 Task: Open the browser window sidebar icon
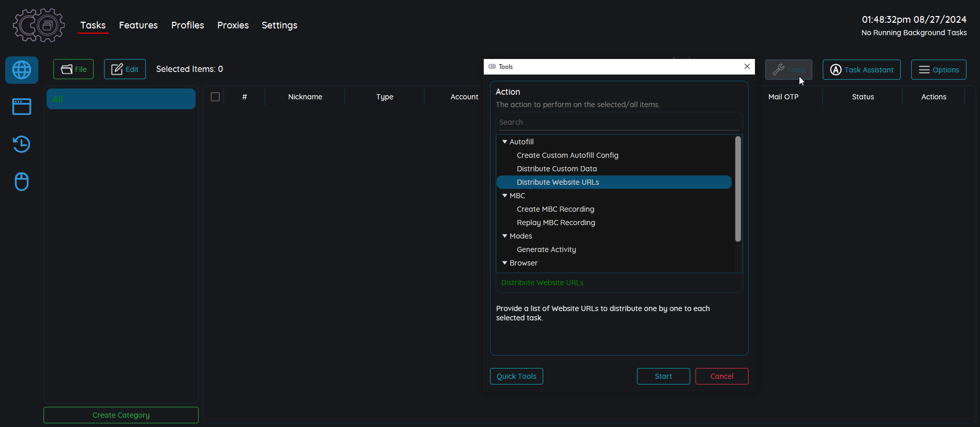click(x=22, y=107)
